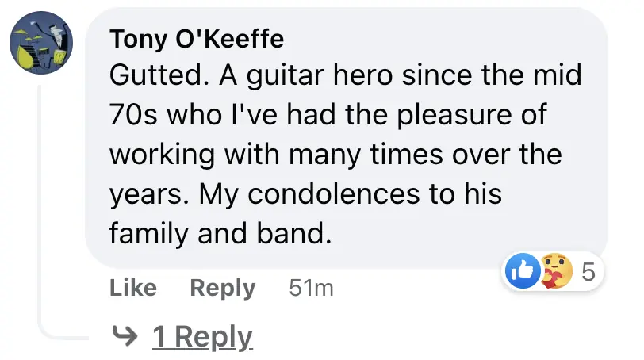The height and width of the screenshot is (360, 644).
Task: Open Tony O'Keeffe's profile via name
Action: pyautogui.click(x=197, y=38)
